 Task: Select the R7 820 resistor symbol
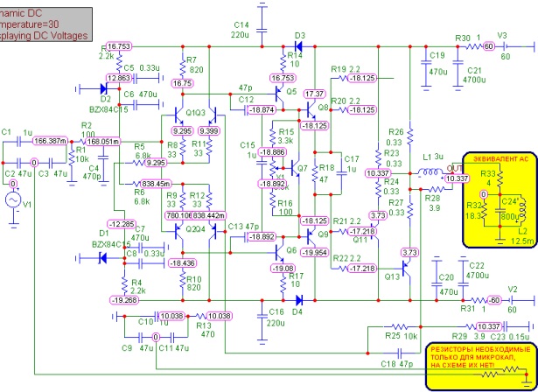click(183, 66)
